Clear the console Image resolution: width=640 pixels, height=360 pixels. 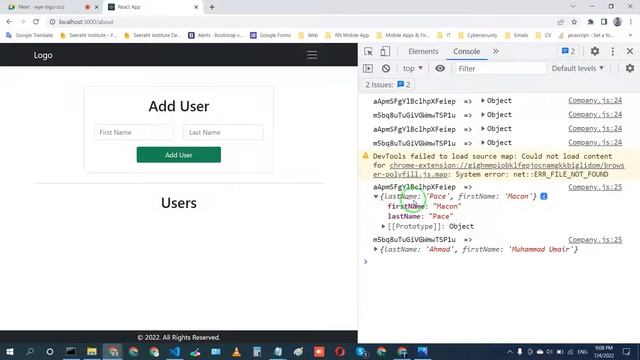click(386, 69)
